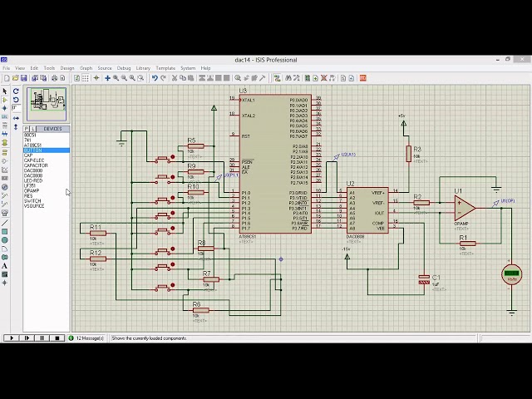The height and width of the screenshot is (399, 532).
Task: Click the blue pan/center cross icon
Action: (107, 78)
